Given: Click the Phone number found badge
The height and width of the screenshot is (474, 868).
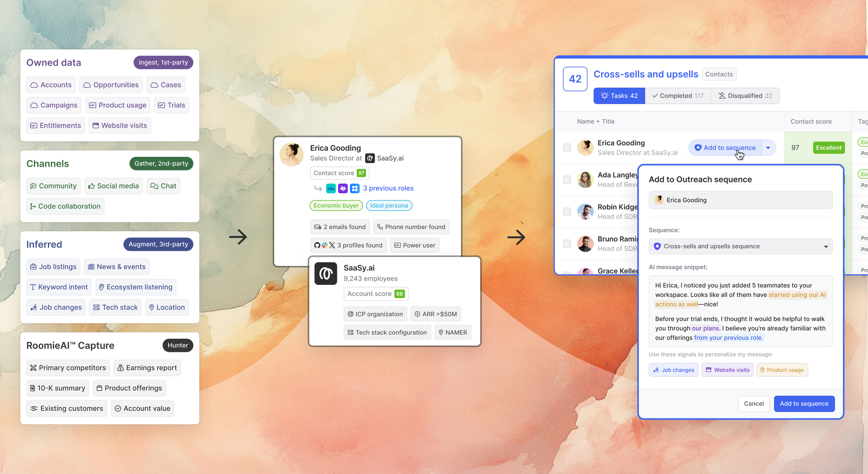Looking at the screenshot, I should tap(411, 227).
